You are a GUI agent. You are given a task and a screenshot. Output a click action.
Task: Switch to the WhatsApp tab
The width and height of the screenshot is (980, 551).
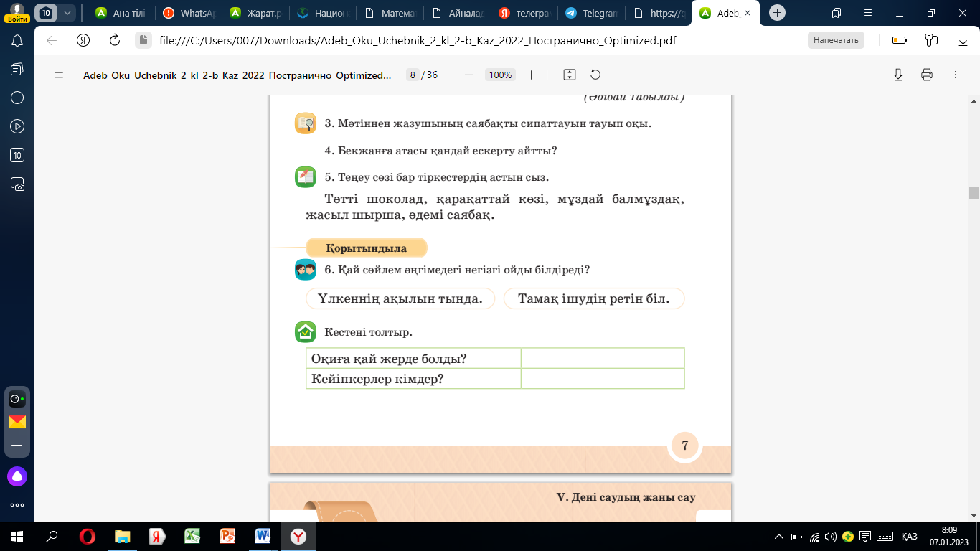pyautogui.click(x=188, y=13)
